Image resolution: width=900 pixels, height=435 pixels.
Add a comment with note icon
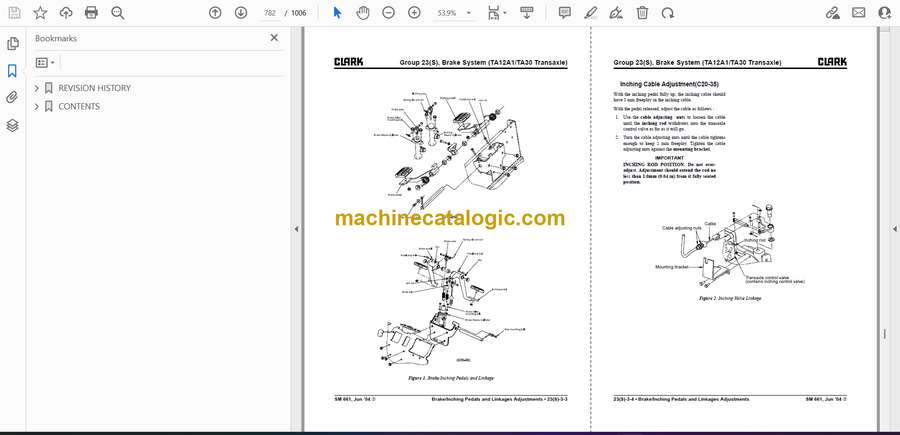tap(565, 13)
